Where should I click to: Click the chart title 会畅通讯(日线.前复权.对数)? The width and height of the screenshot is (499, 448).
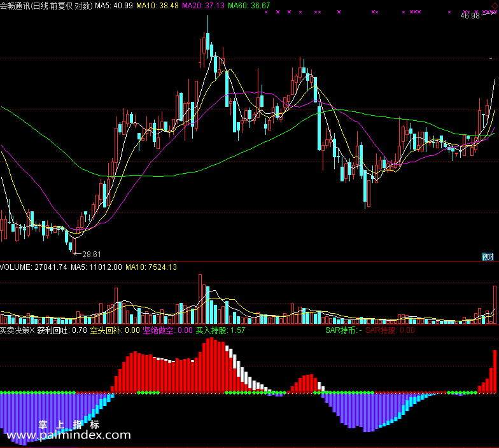pyautogui.click(x=46, y=6)
